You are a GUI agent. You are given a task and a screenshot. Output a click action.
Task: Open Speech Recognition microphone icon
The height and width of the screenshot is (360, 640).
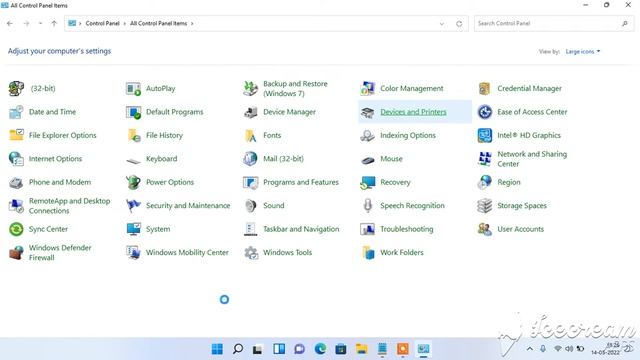tap(367, 206)
